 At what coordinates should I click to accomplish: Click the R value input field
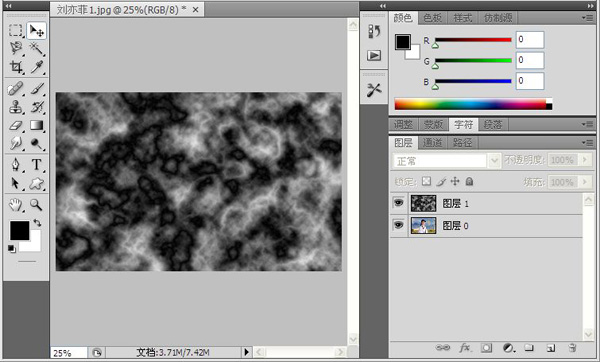[x=530, y=39]
